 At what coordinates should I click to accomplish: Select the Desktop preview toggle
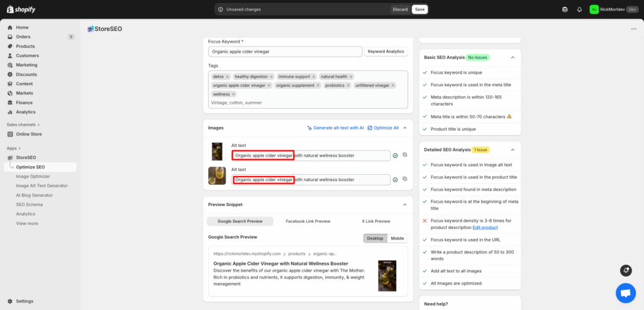[375, 238]
